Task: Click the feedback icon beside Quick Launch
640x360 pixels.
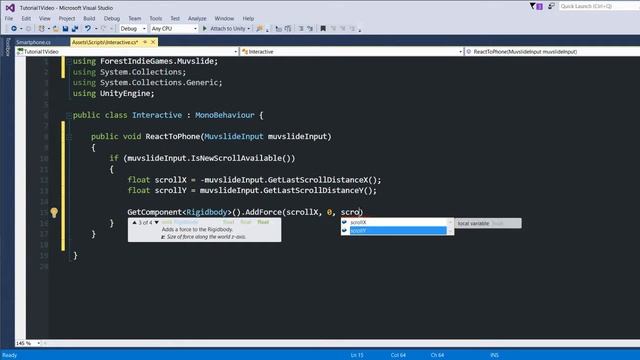Action: pos(551,6)
